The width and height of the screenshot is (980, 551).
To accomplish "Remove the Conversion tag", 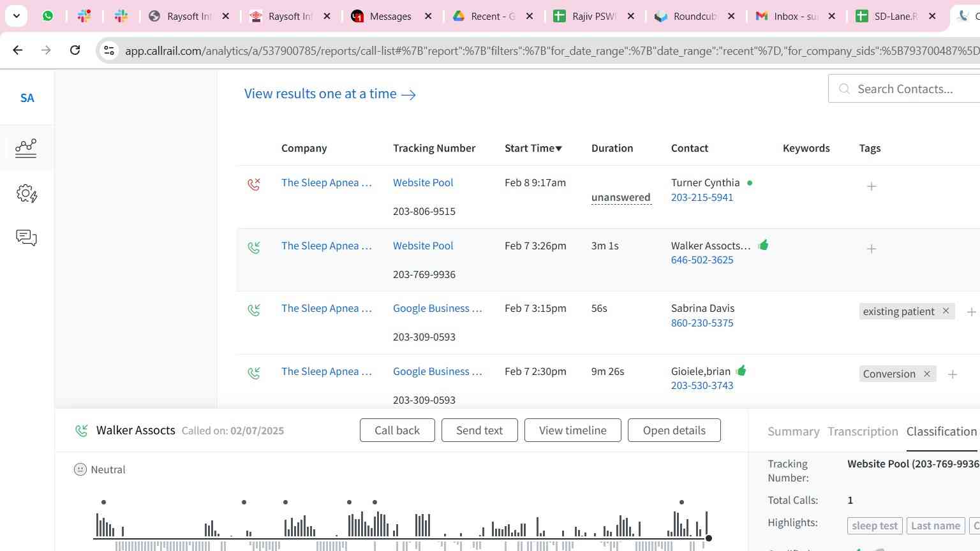I will click(927, 374).
